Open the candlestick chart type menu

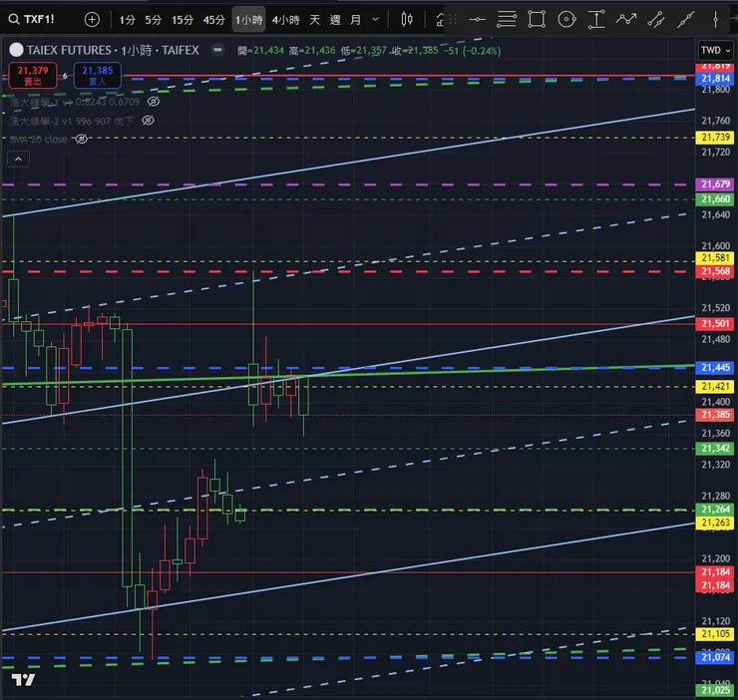click(407, 19)
